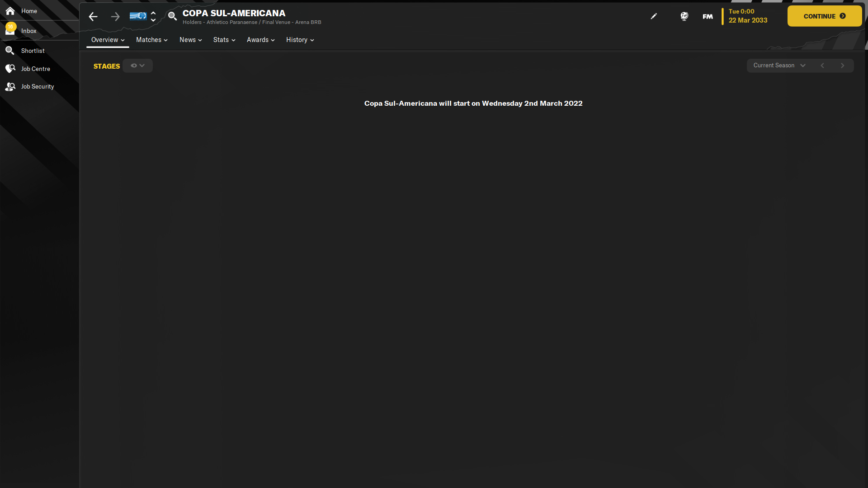
Task: Open the Home sidebar icon
Action: [10, 11]
